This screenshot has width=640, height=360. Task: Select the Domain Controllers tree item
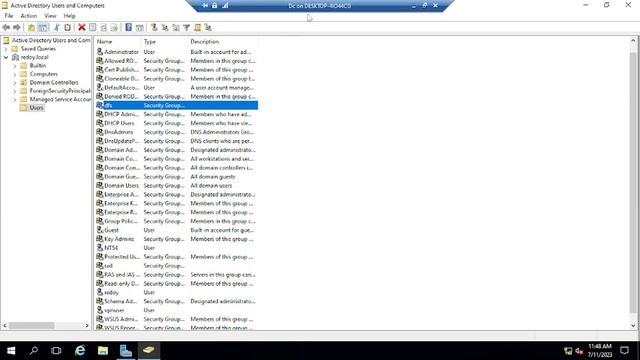(x=54, y=82)
